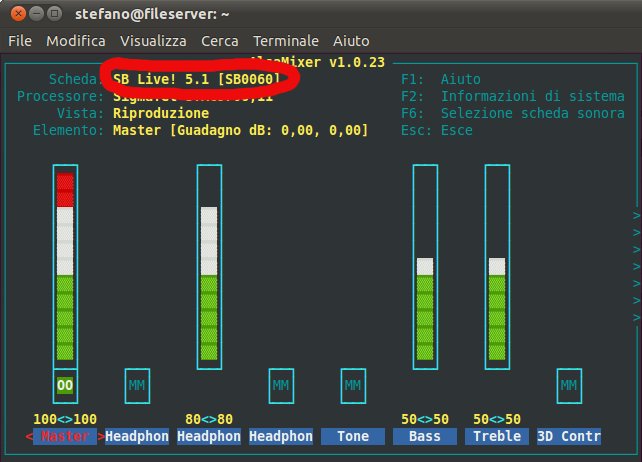Click the Riproduzione view value
642x462 pixels.
tap(161, 113)
